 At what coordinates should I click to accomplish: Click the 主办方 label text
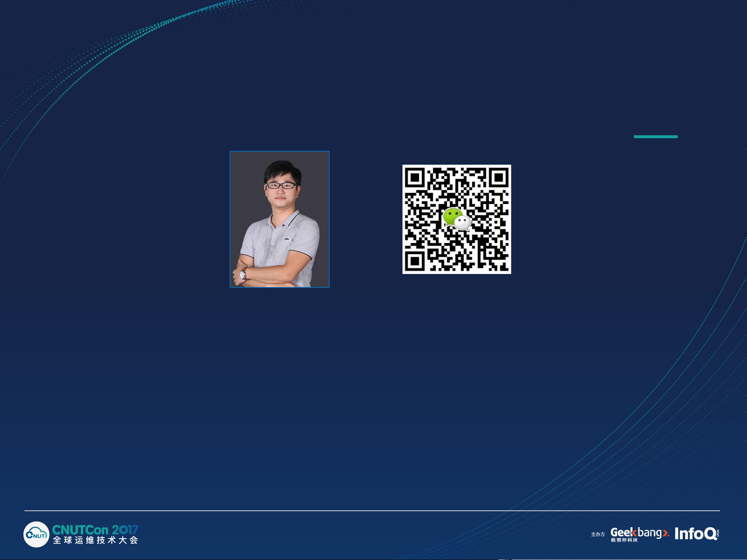(598, 534)
